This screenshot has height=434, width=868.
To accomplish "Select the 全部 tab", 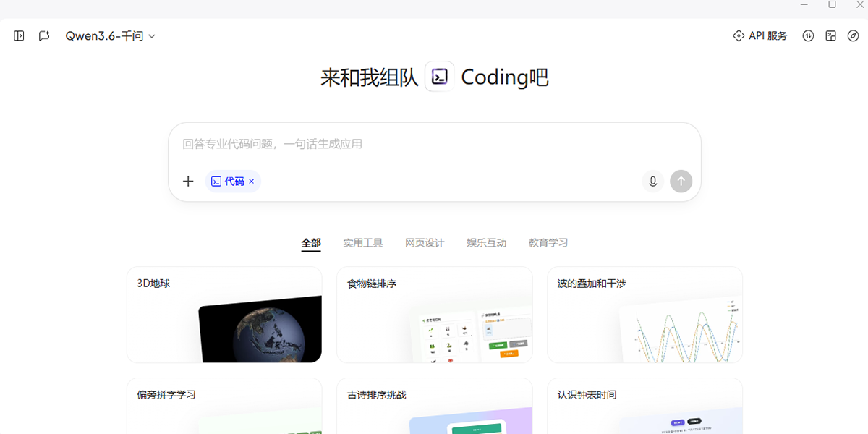I will coord(311,243).
